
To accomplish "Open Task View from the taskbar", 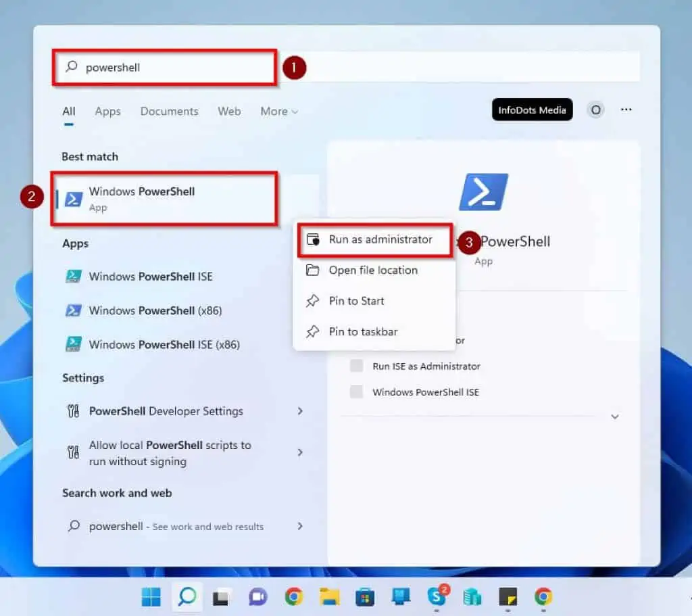I will (221, 596).
